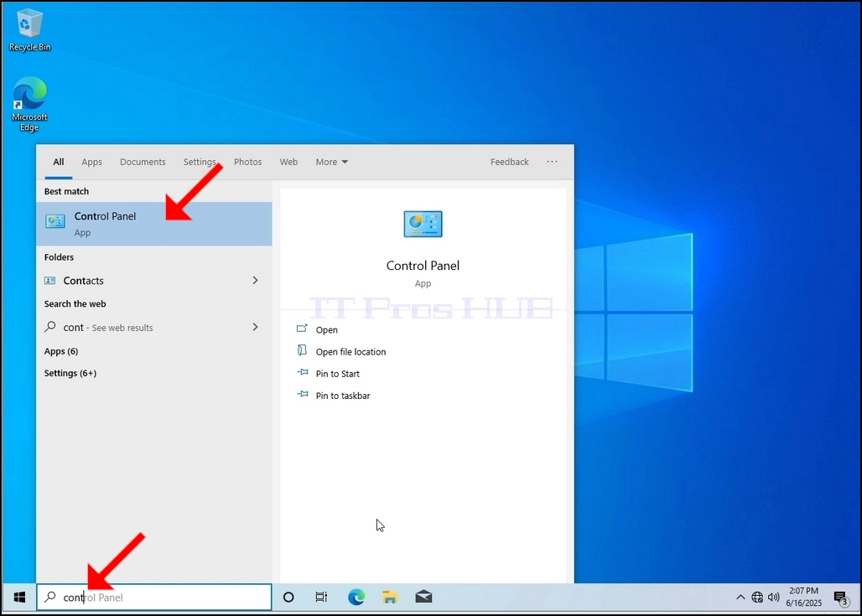Expand the cont web results arrow
This screenshot has width=862, height=616.
pos(255,327)
